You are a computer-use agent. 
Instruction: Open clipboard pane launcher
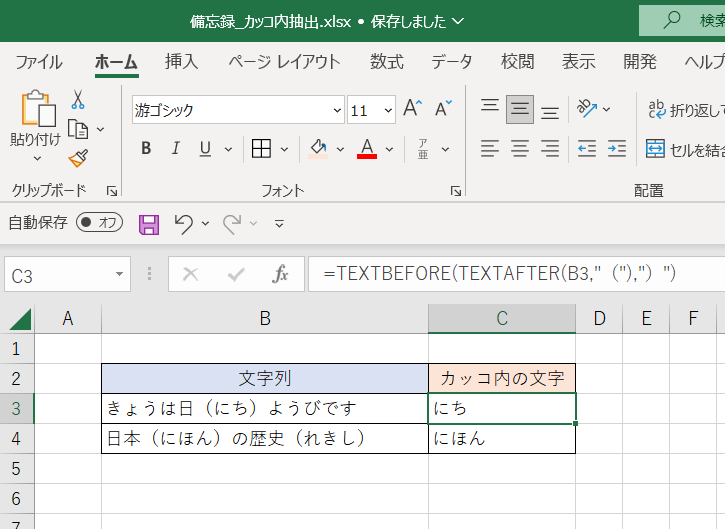point(111,191)
